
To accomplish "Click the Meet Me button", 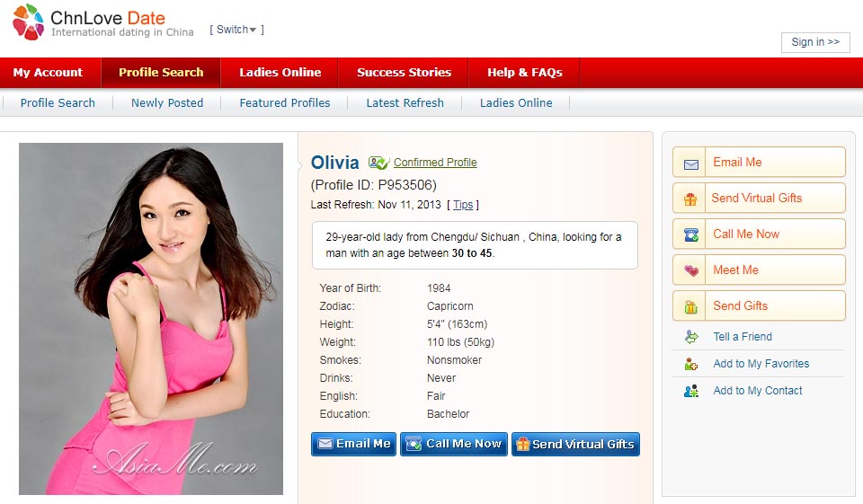I will coord(759,270).
